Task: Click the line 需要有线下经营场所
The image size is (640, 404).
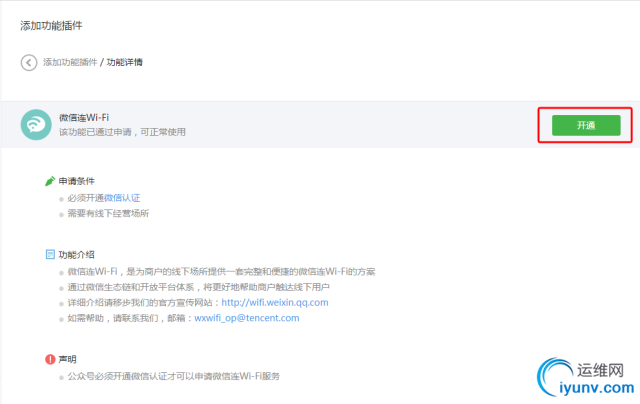Action: point(108,213)
